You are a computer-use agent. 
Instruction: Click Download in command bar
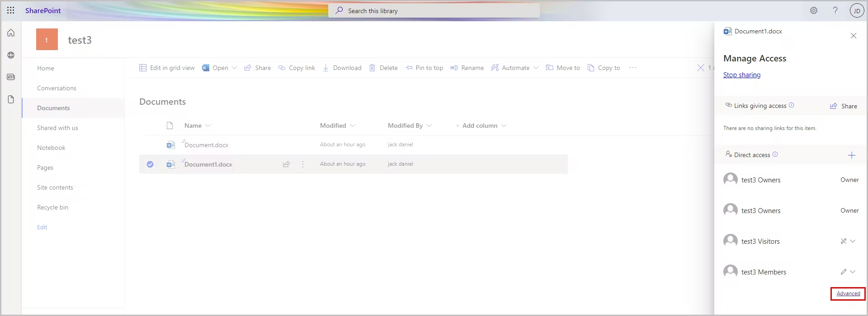tap(342, 68)
